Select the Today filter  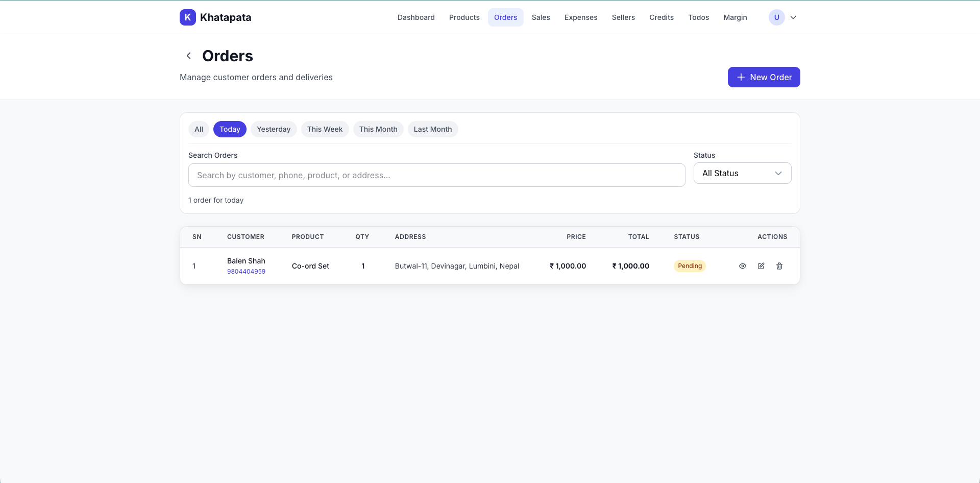click(230, 129)
